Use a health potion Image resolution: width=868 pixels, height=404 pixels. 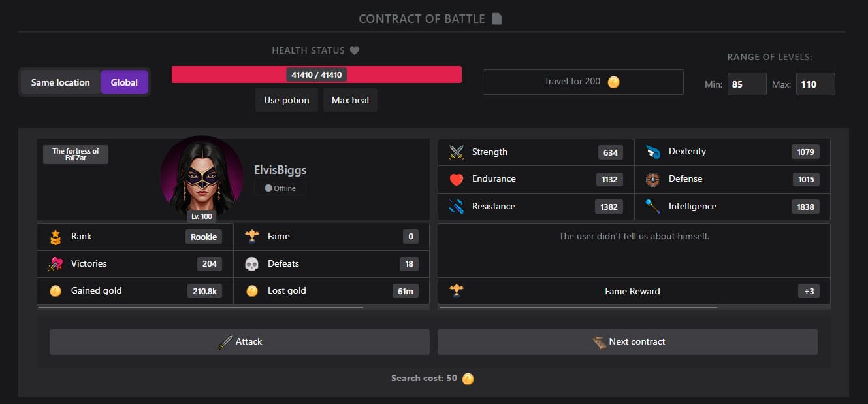coord(287,100)
